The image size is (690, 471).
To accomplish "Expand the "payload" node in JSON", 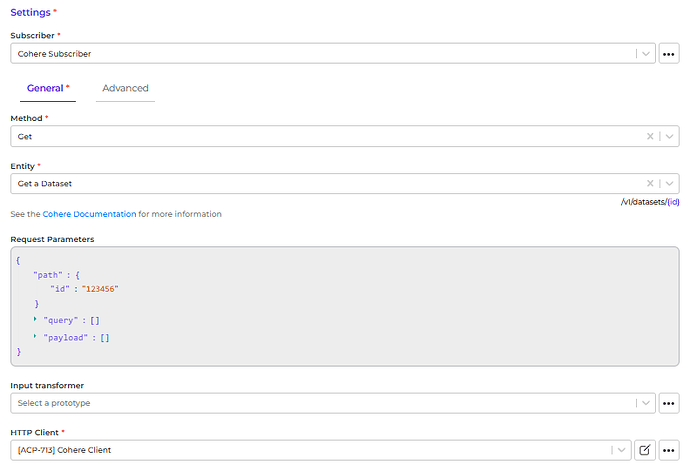I will [35, 336].
